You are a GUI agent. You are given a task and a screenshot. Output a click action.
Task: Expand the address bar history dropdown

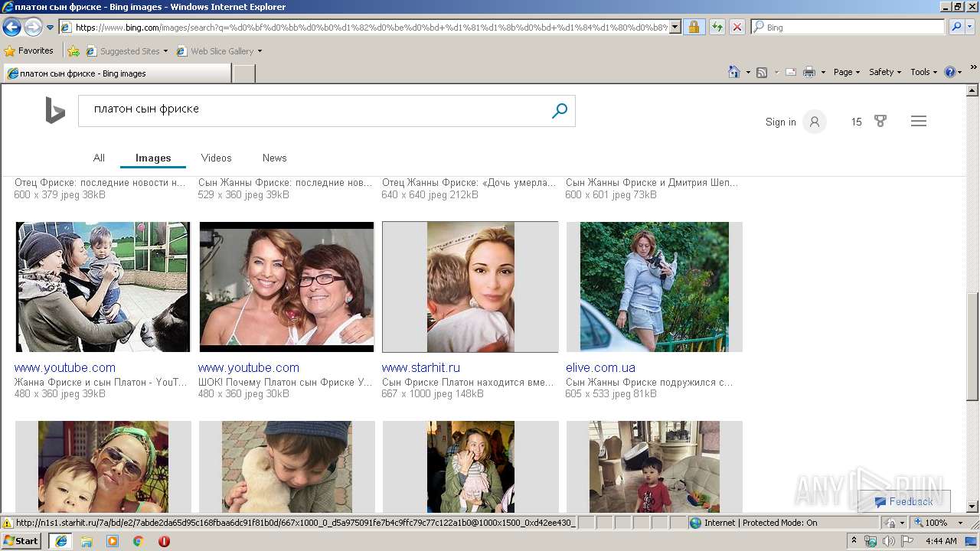675,28
